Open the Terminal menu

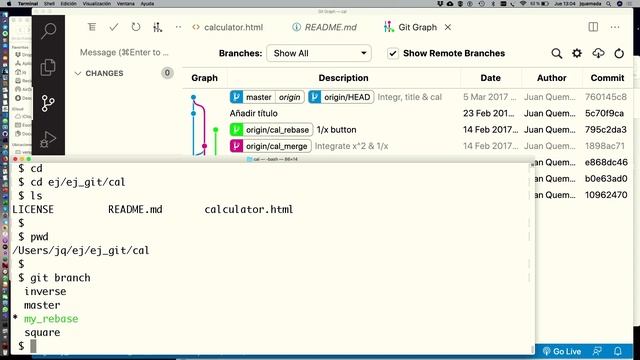(x=28, y=4)
